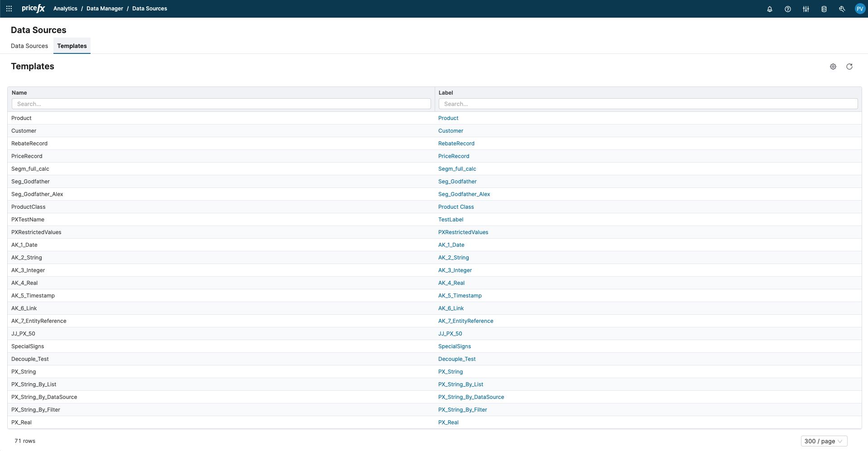Screen dimensions: 868x451
Task: Focus the Name column search field
Action: pos(221,104)
